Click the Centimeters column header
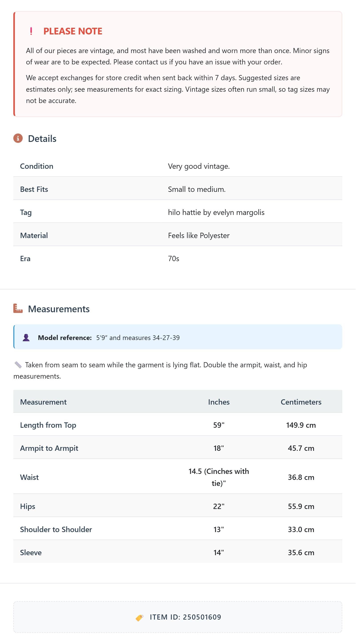Viewport: 356px width, 644px height. tap(301, 402)
